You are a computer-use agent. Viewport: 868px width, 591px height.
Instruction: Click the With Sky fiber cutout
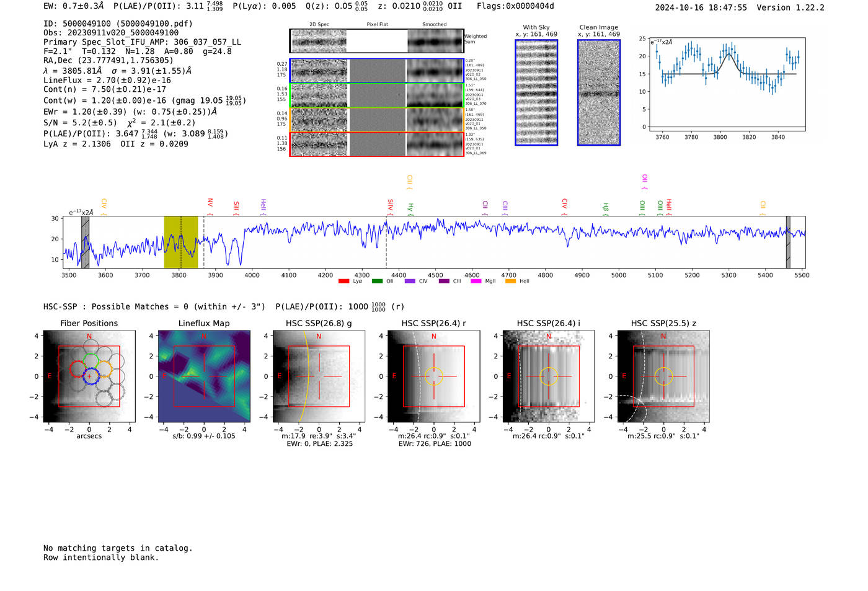(536, 92)
